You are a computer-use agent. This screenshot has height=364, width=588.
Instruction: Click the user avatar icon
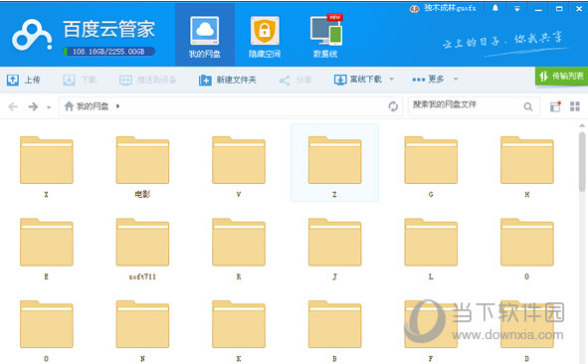[x=414, y=9]
